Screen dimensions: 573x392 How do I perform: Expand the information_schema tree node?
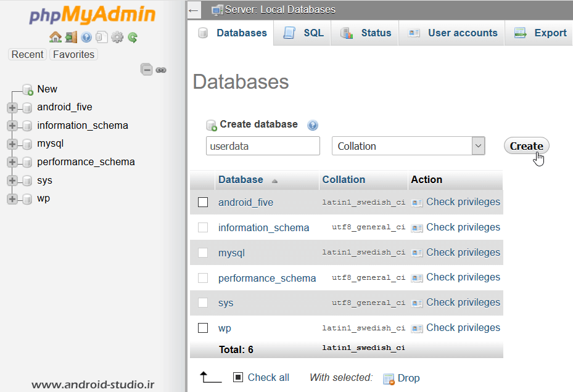tap(12, 126)
